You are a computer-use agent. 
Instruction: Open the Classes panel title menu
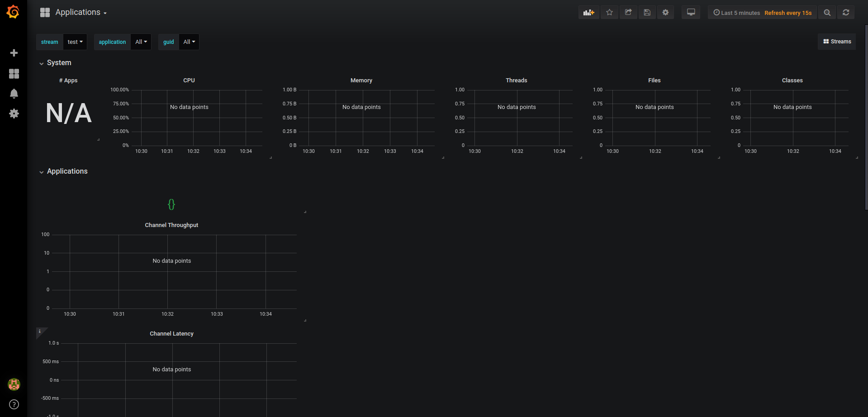(x=792, y=81)
